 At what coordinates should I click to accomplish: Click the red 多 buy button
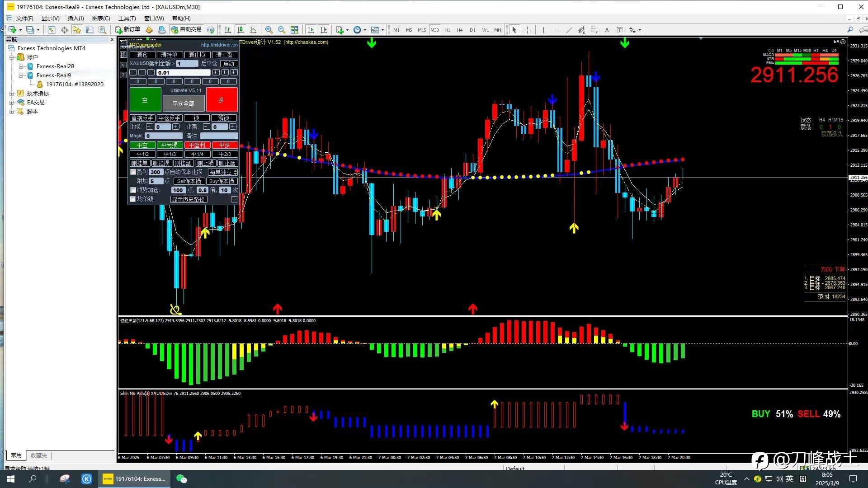222,100
